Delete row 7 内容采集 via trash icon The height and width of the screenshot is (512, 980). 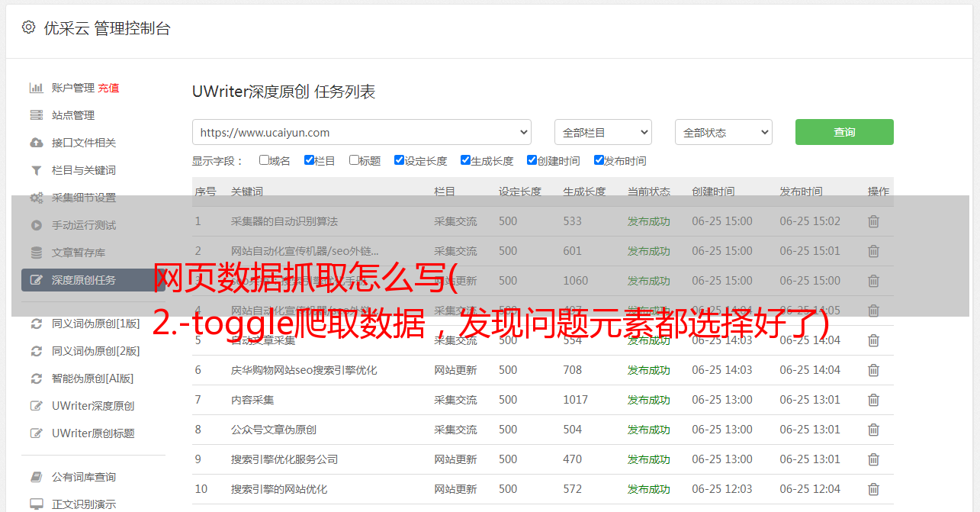[x=874, y=400]
